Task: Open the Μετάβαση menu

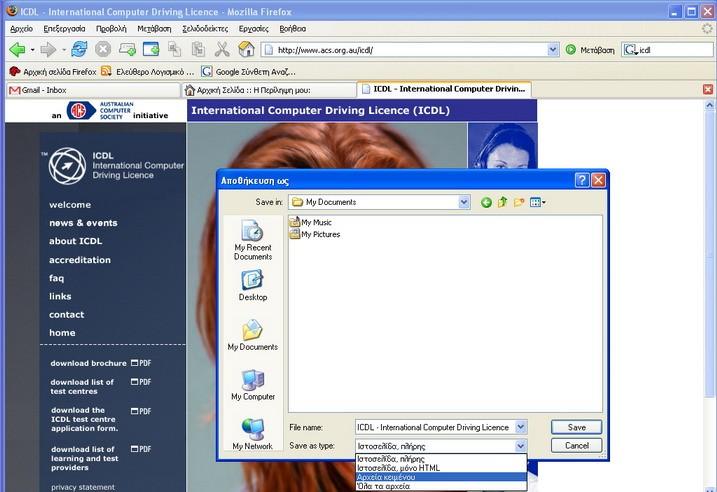Action: [x=154, y=28]
